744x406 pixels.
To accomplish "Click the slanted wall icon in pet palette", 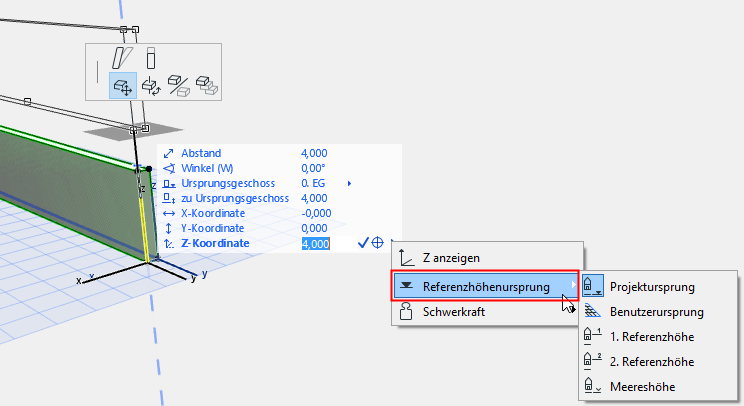I will [123, 58].
